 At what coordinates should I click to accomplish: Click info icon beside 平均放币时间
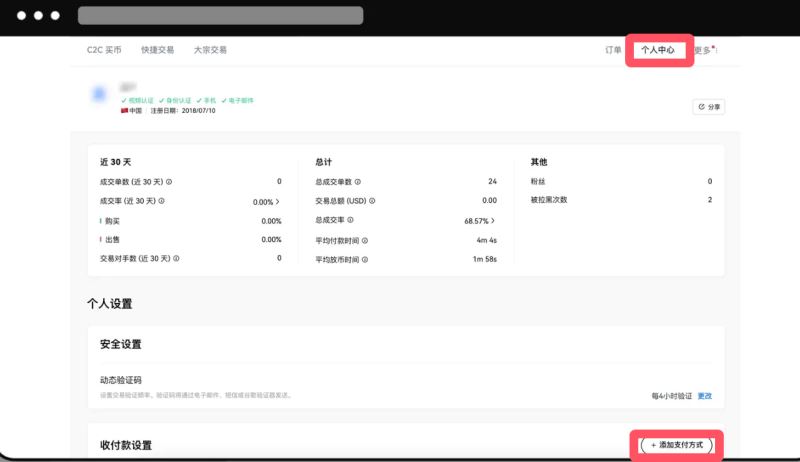pos(365,259)
